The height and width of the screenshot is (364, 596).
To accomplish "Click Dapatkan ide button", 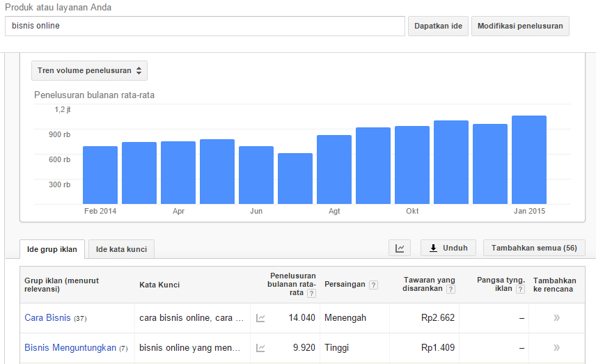I will coord(438,26).
